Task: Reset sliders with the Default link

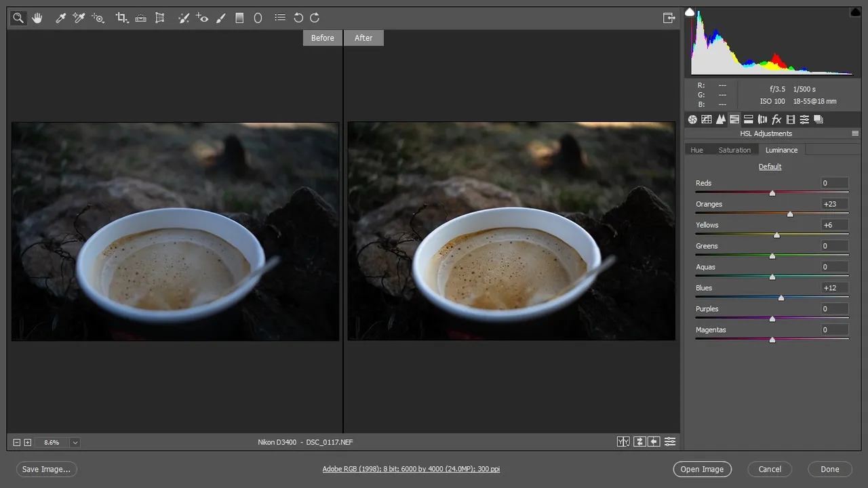Action: tap(770, 167)
